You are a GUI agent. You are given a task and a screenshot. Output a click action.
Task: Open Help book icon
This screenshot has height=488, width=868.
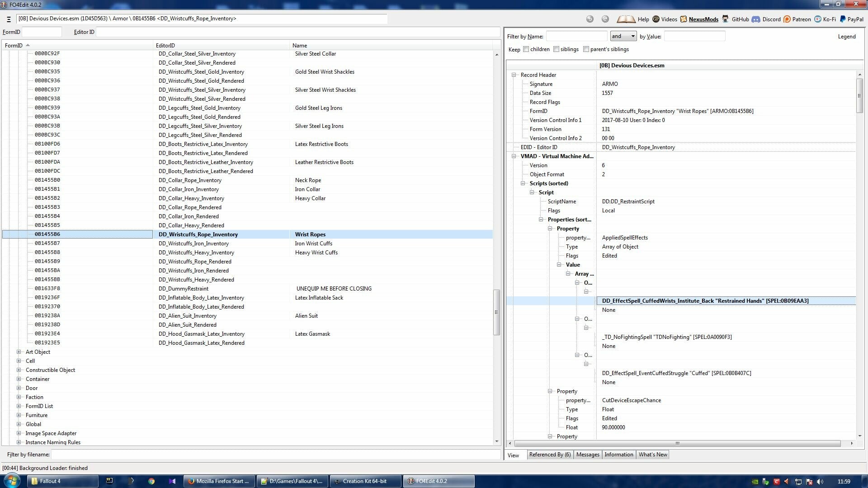point(626,19)
